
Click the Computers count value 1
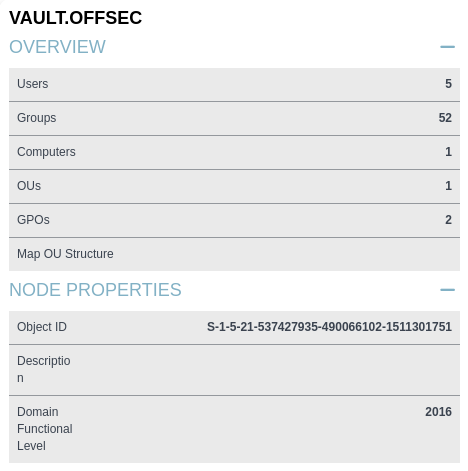[x=448, y=152]
